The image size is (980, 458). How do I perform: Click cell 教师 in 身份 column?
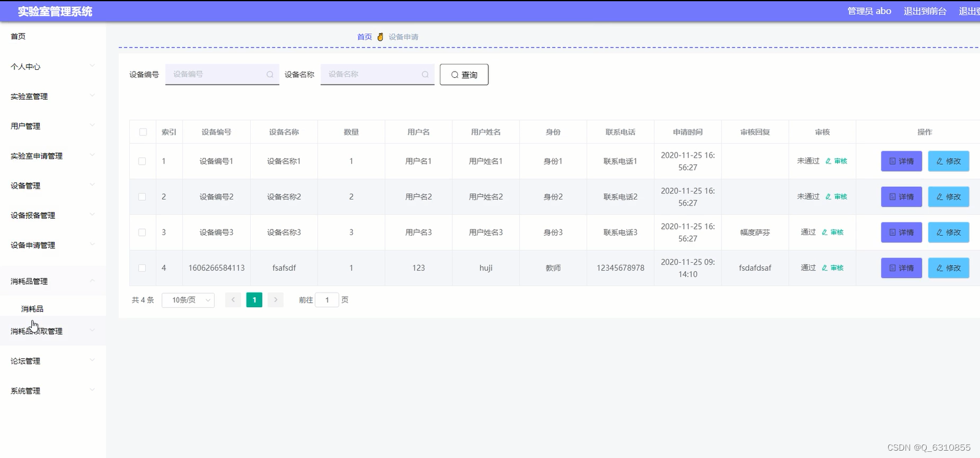click(x=553, y=268)
